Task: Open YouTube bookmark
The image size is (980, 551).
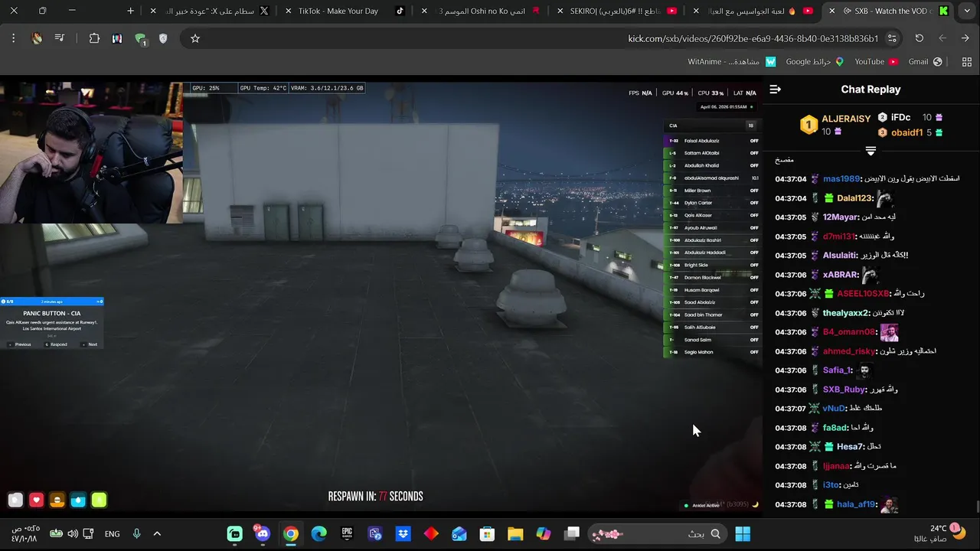Action: pyautogui.click(x=876, y=61)
